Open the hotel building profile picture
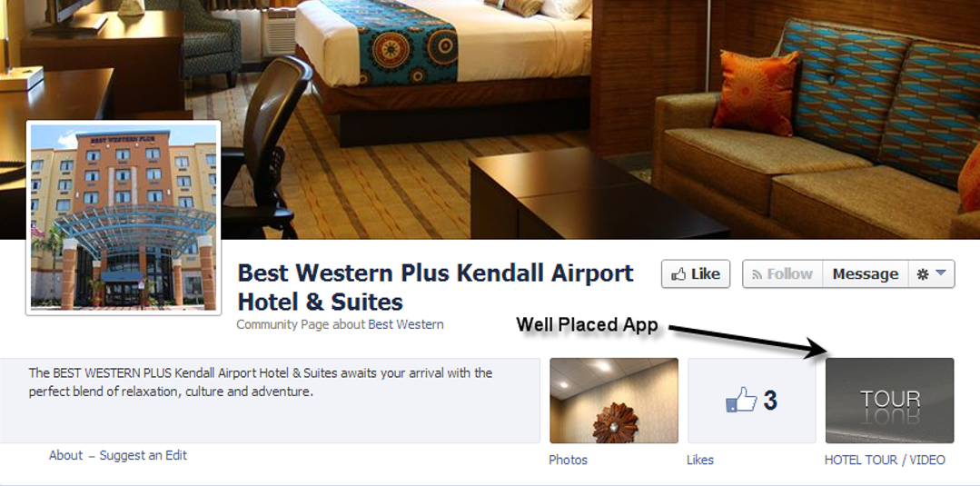 [124, 218]
